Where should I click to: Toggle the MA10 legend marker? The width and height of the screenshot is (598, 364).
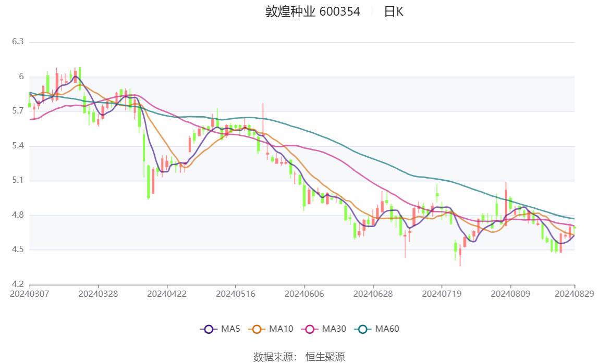click(257, 329)
